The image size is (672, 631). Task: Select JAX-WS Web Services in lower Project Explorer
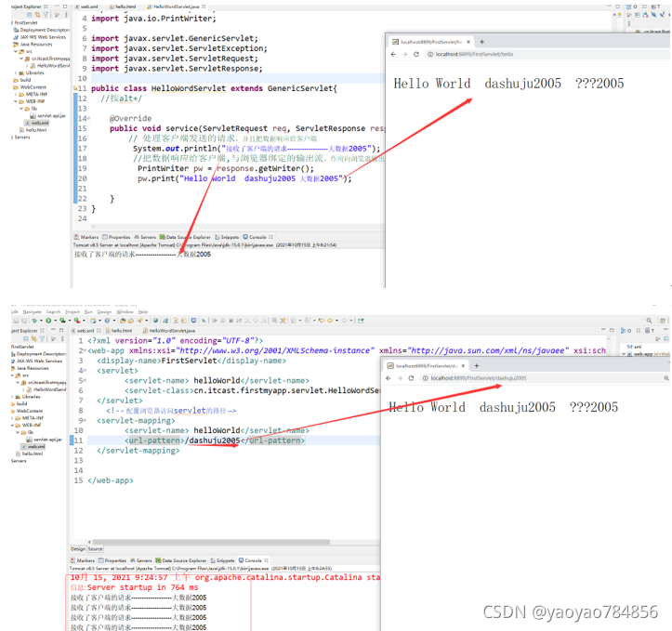coord(36,362)
